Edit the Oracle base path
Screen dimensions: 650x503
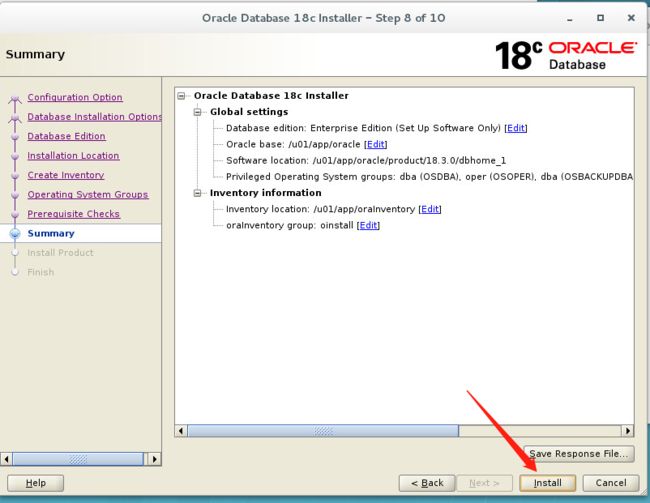[376, 144]
